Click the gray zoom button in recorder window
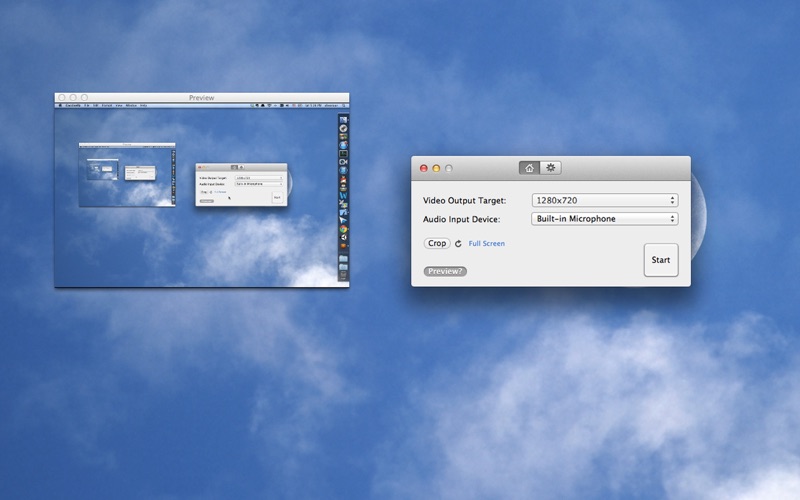Image resolution: width=800 pixels, height=500 pixels. point(448,168)
